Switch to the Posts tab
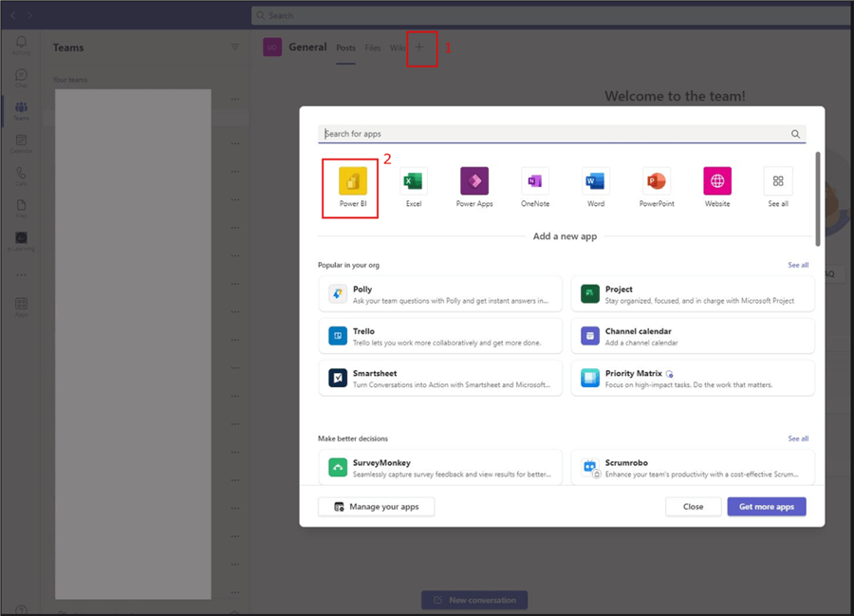 pyautogui.click(x=345, y=47)
